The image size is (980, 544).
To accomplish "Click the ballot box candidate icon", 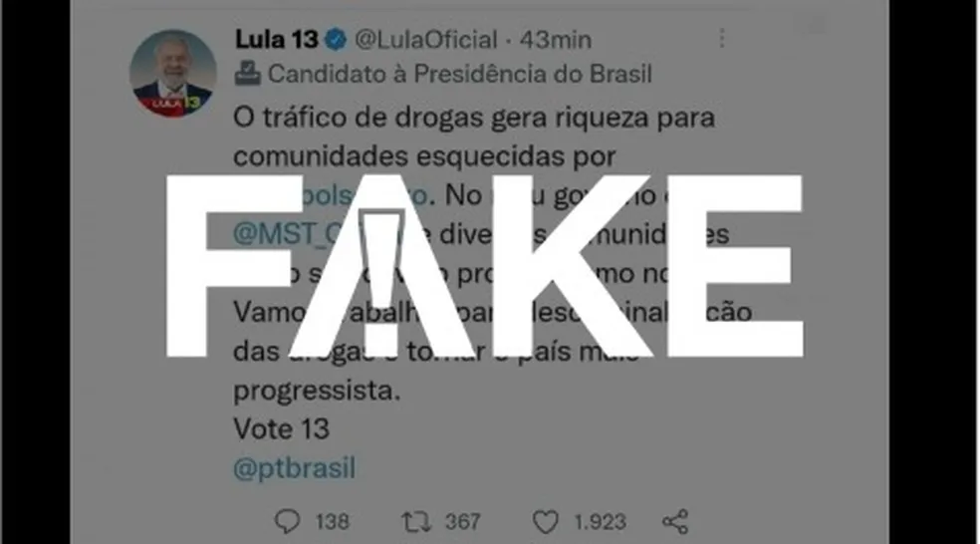I will tap(247, 74).
